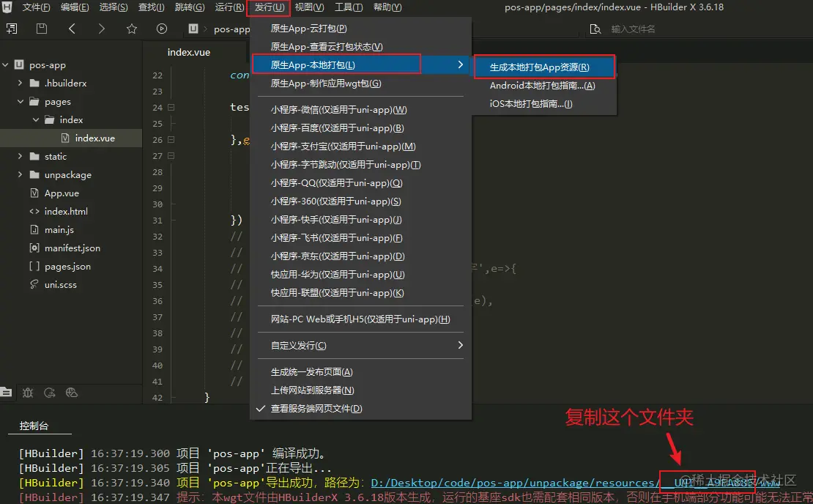Click the save file toolbar icon
This screenshot has width=813, height=504.
pyautogui.click(x=42, y=29)
